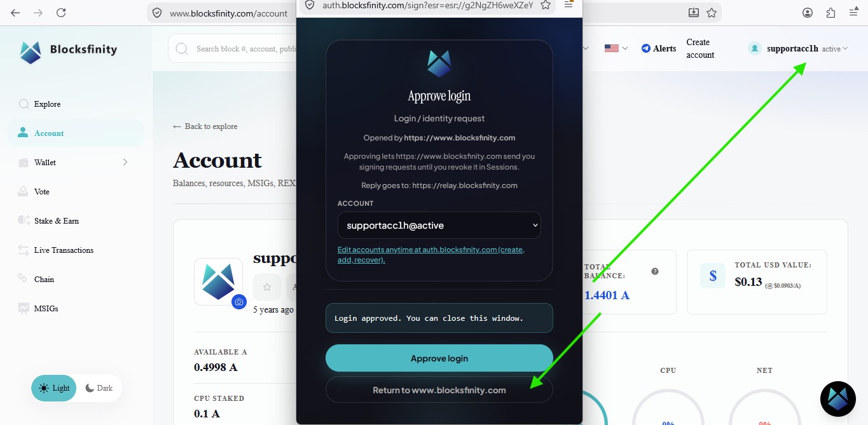The image size is (868, 425).
Task: Click the $0.13 USD value text
Action: (x=748, y=282)
